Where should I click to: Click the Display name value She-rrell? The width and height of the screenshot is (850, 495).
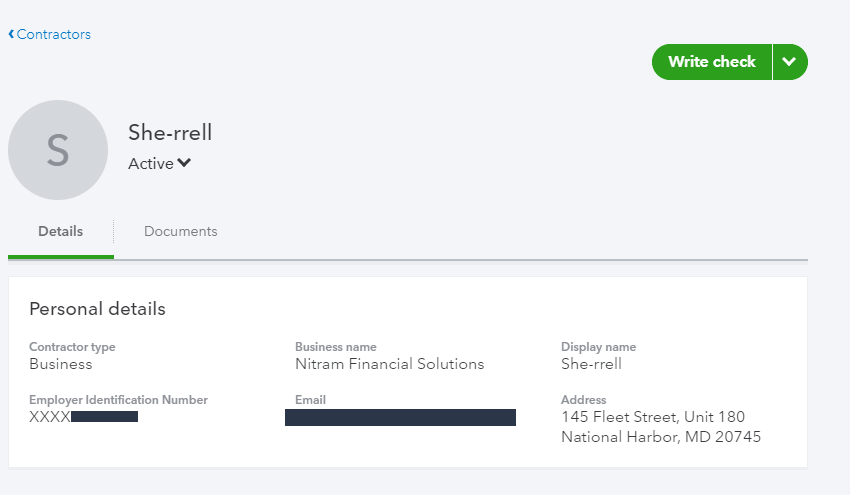[x=591, y=364]
